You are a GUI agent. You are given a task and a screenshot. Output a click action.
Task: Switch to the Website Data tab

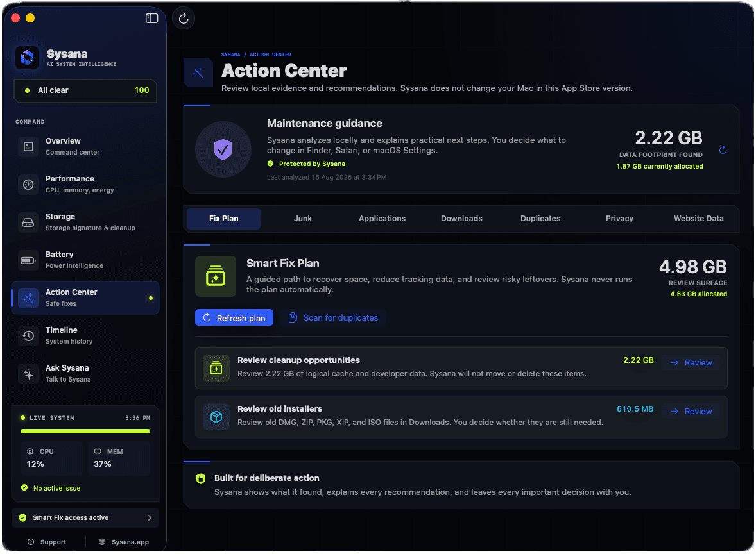point(699,219)
